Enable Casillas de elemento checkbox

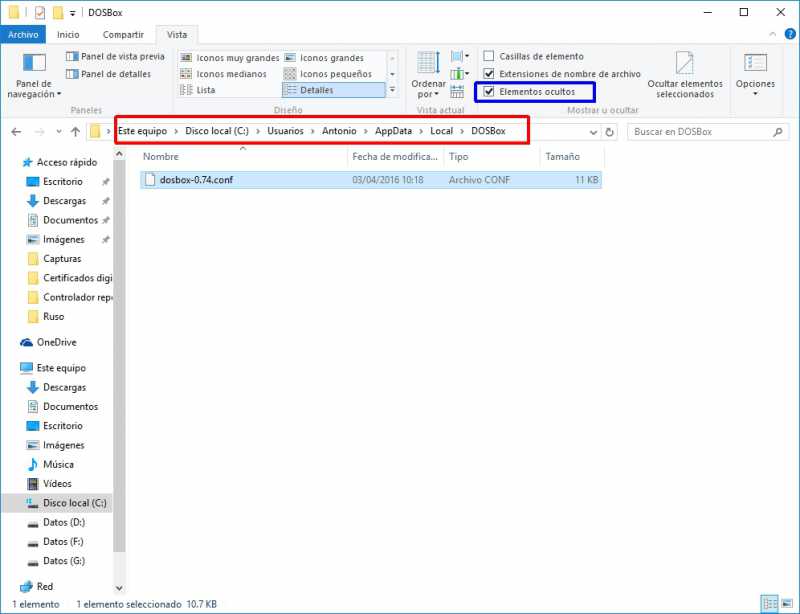[x=489, y=56]
